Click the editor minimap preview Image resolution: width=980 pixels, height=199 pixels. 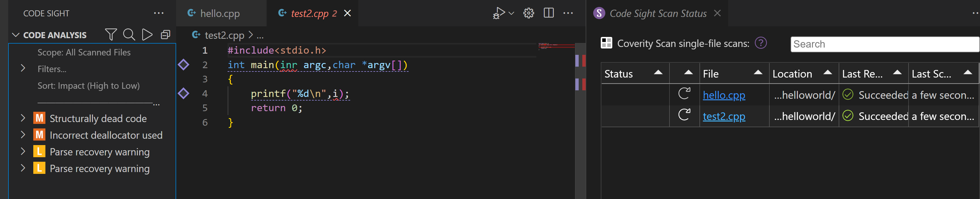pos(556,46)
